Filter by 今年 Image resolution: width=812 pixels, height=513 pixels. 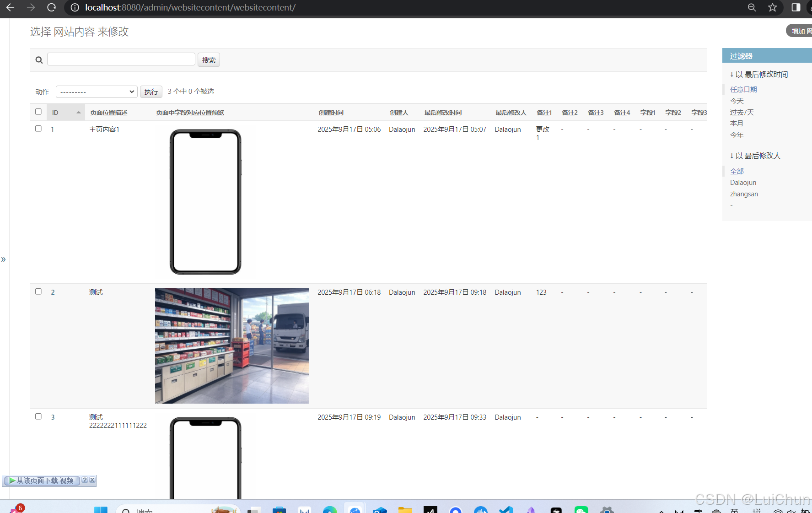[737, 135]
